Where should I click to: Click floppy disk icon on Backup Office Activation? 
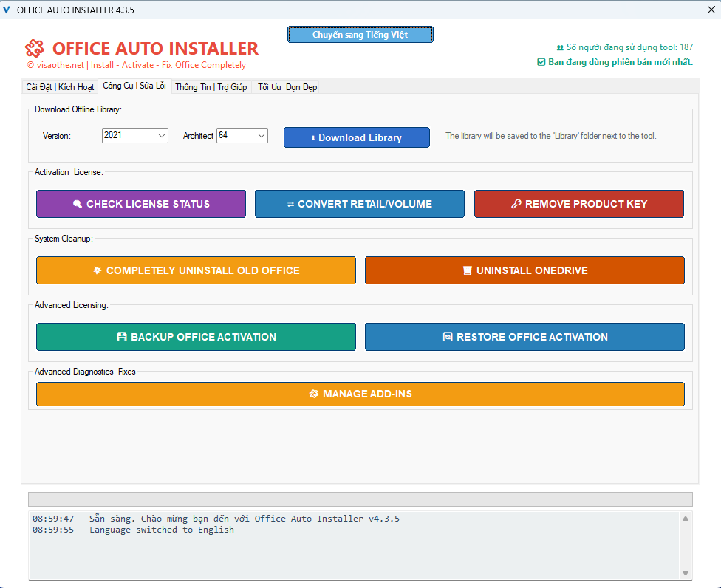point(122,337)
